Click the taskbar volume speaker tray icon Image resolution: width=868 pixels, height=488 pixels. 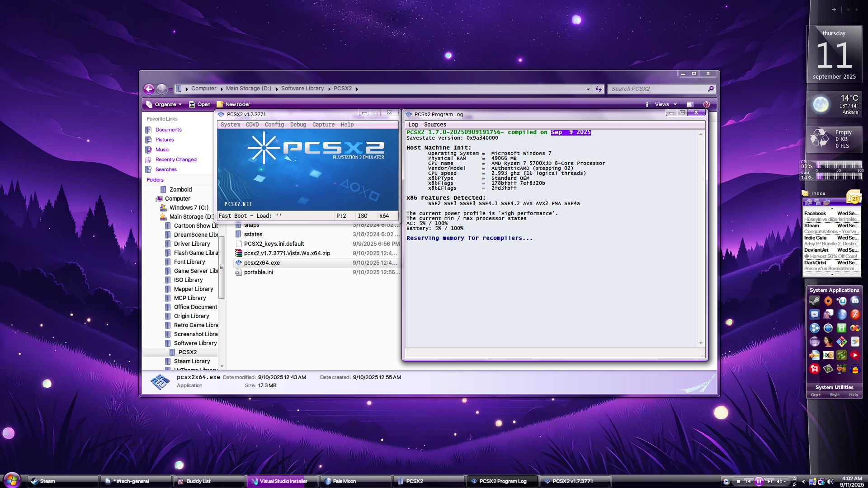click(x=830, y=482)
